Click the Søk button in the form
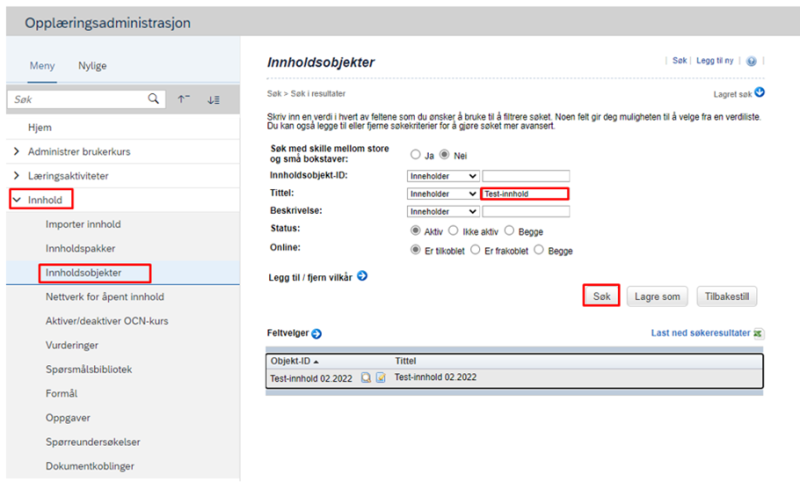 (x=602, y=296)
